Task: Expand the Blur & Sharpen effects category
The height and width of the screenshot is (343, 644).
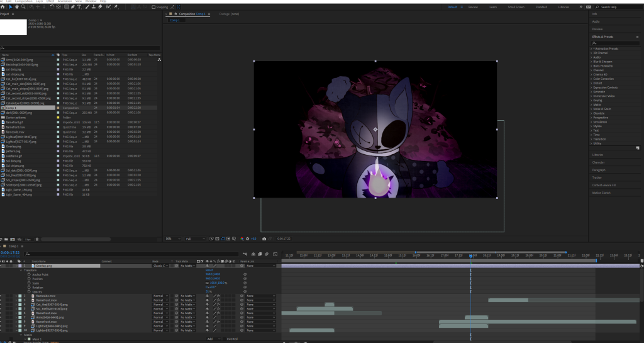Action: (591, 62)
